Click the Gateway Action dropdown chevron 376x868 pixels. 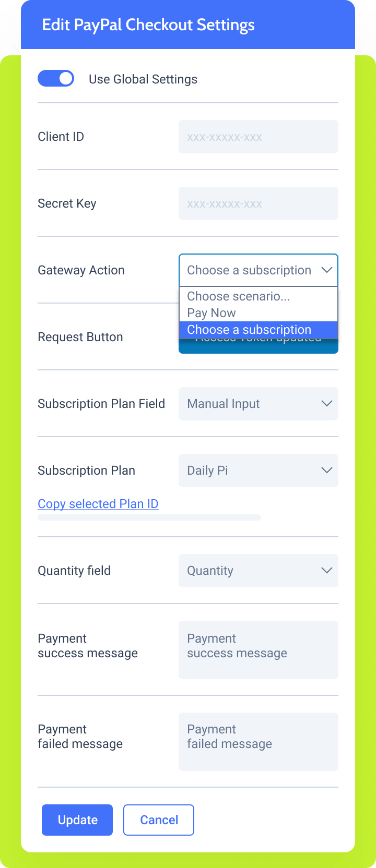(327, 270)
